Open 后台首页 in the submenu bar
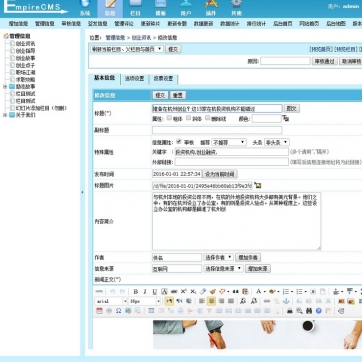362x362 pixels. [x=283, y=24]
